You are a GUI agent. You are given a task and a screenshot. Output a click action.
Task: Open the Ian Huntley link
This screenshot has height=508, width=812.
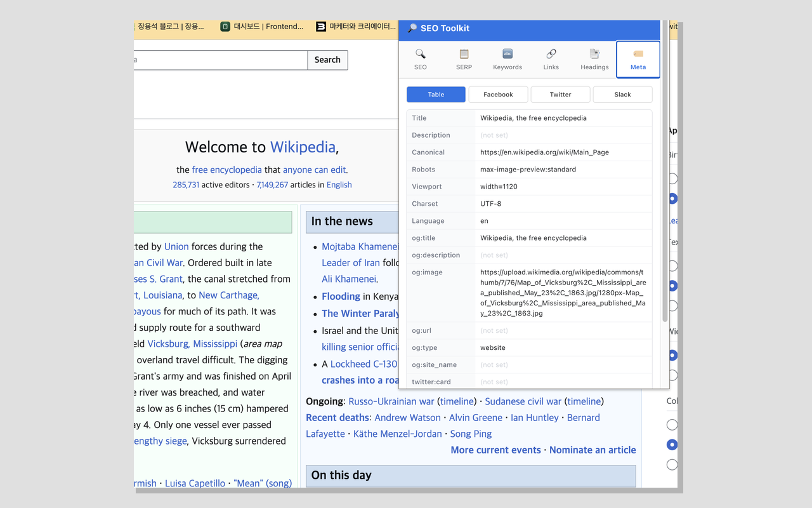[535, 417]
